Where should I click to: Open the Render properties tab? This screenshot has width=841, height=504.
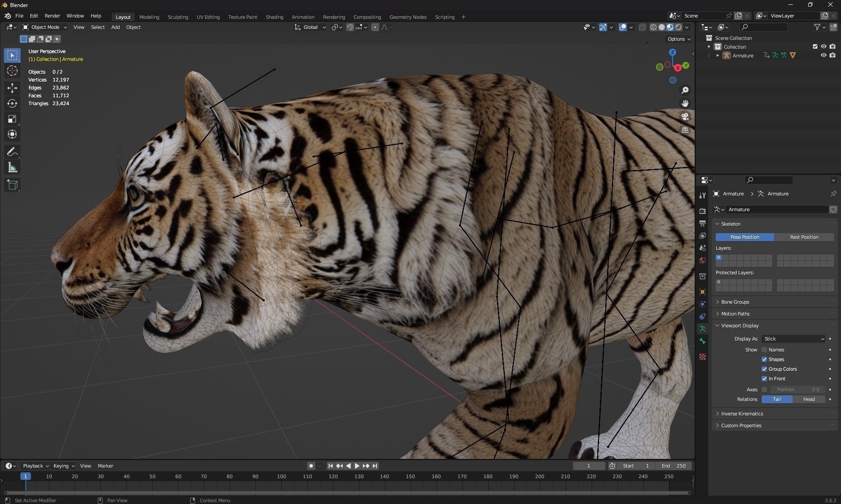pos(703,211)
